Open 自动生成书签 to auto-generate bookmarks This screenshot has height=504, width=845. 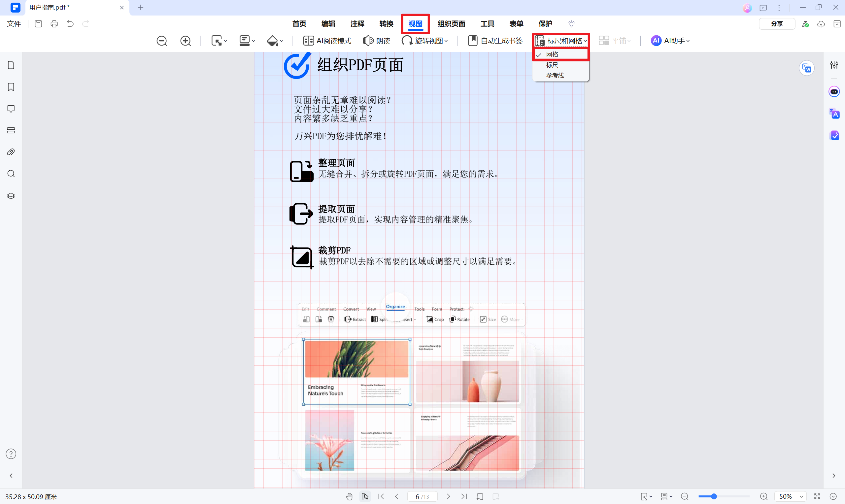click(495, 40)
